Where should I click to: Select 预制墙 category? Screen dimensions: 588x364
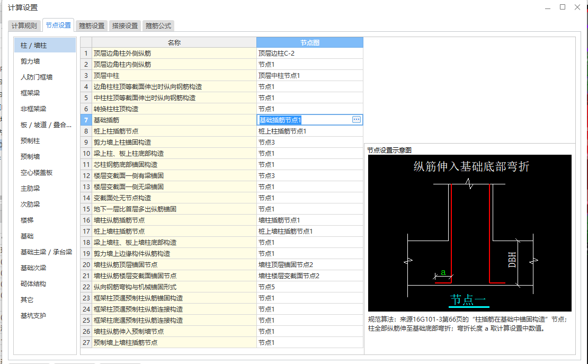pyautogui.click(x=45, y=156)
